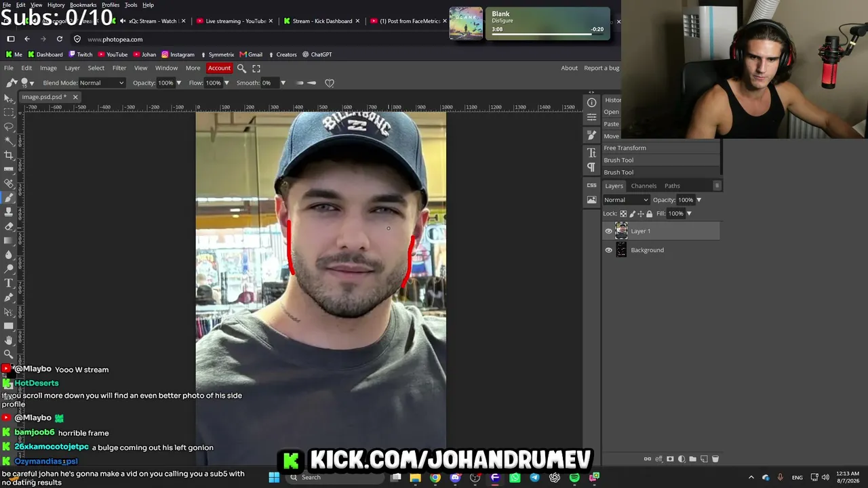Open the CSS panel icon

[x=591, y=185]
